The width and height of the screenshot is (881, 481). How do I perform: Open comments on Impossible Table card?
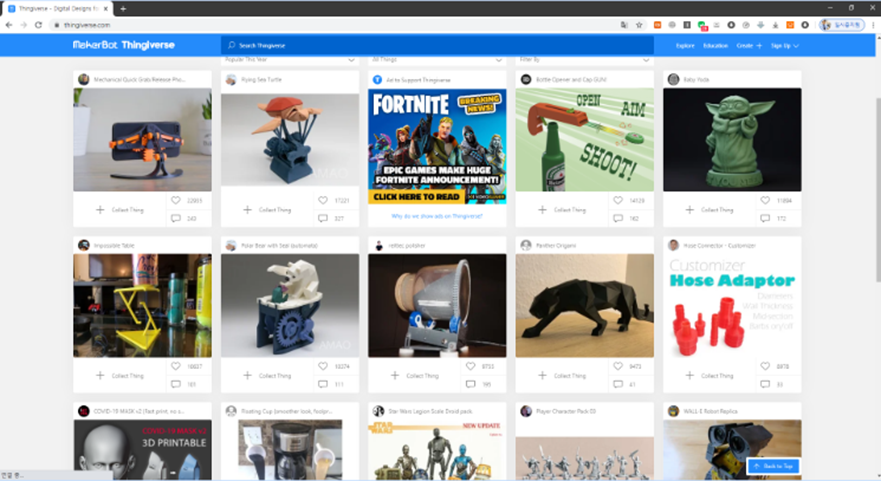tap(176, 384)
